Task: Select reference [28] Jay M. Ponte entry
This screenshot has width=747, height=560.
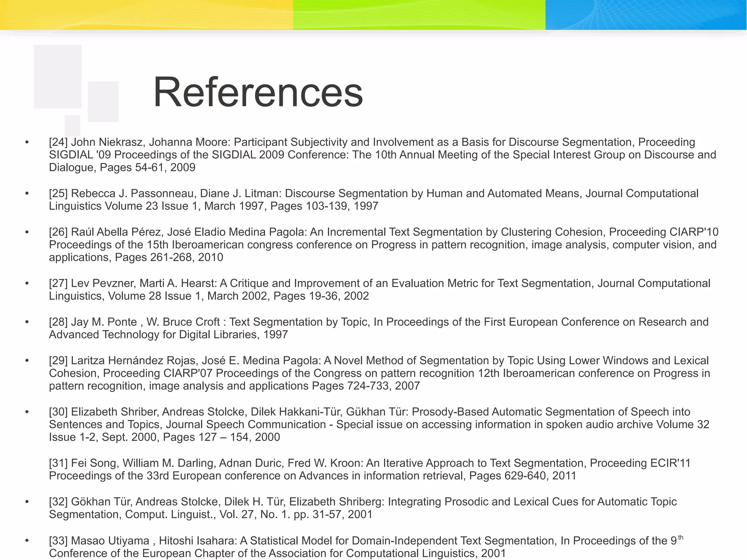Action: click(x=379, y=328)
